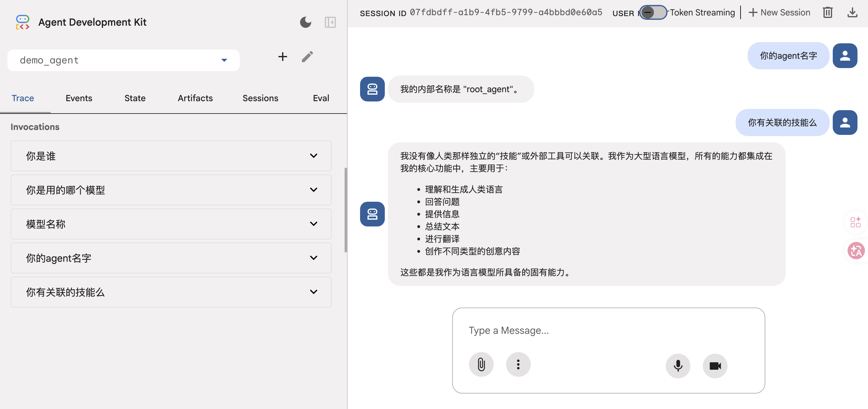This screenshot has width=868, height=409.
Task: Expand the 你有关联的技能么 invocation
Action: tap(171, 292)
